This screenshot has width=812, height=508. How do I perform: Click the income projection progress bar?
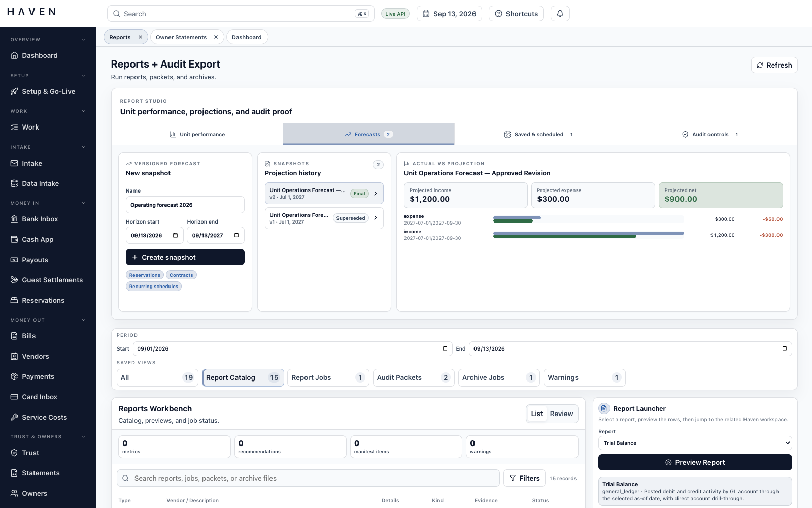tap(589, 235)
